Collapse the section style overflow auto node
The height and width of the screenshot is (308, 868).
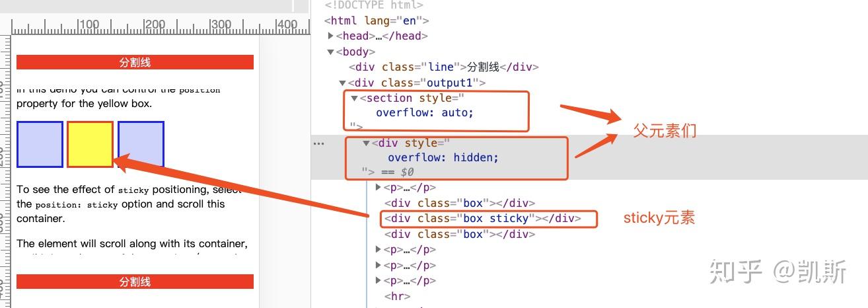point(354,98)
